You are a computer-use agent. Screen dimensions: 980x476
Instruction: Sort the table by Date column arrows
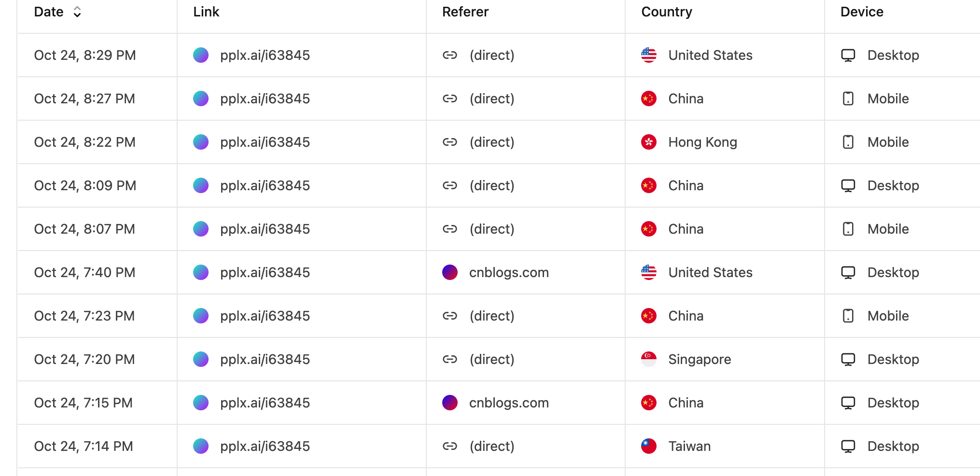pyautogui.click(x=77, y=12)
